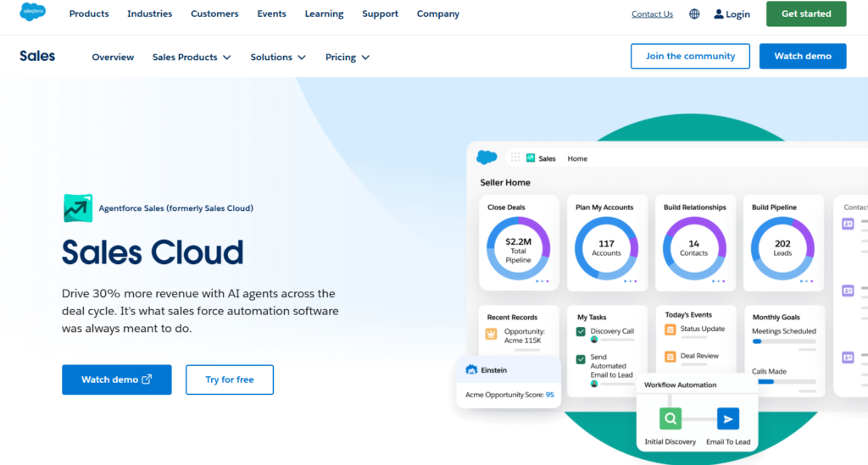868x465 pixels.
Task: Open the Support menu
Action: coord(381,14)
